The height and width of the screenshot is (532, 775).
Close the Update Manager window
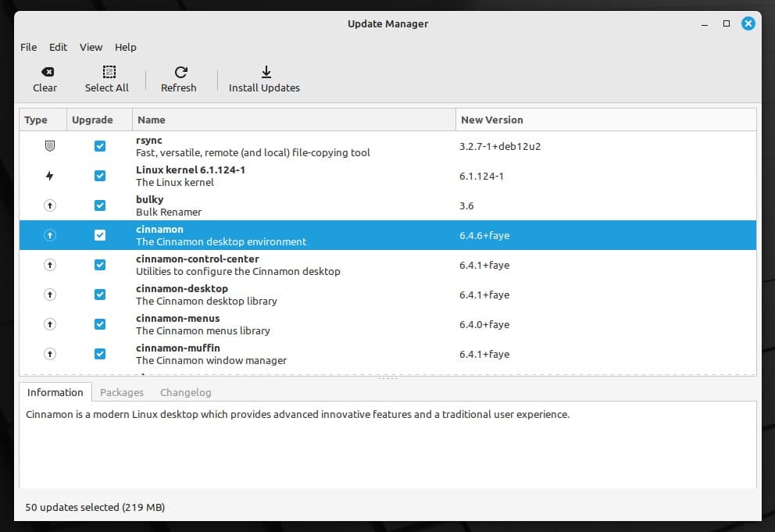click(748, 23)
